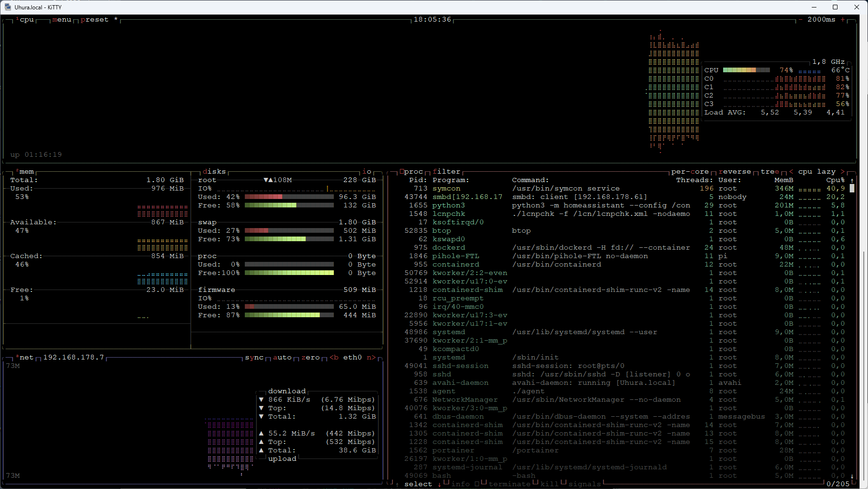Open the process filter field
This screenshot has height=489, width=868.
coord(446,172)
